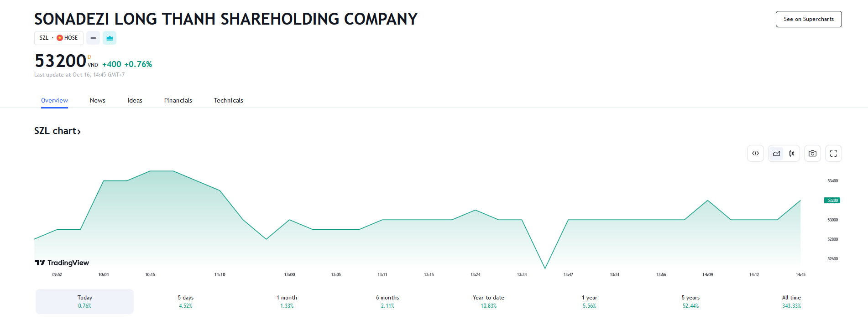This screenshot has width=868, height=330.
Task: Click the embed code icon
Action: tap(755, 154)
